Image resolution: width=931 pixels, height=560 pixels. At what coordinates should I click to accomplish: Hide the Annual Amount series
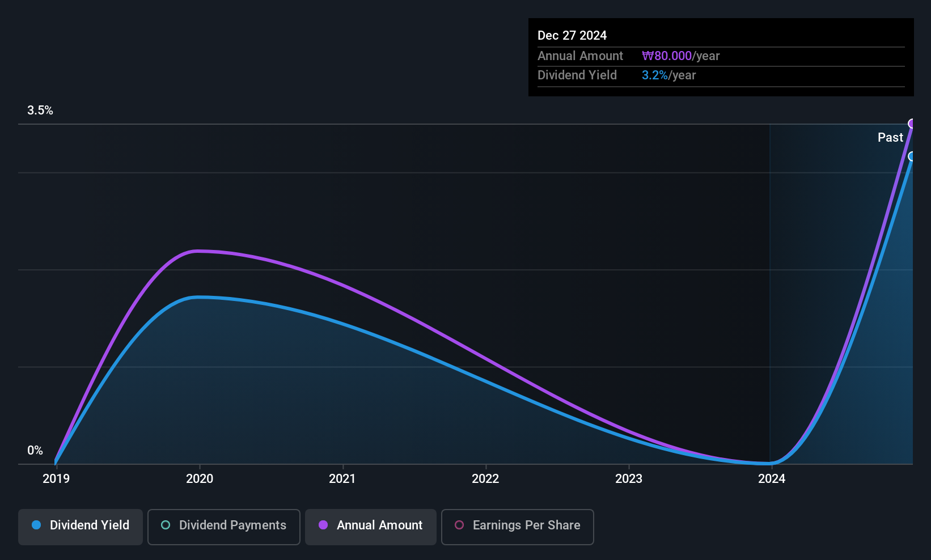[371, 527]
